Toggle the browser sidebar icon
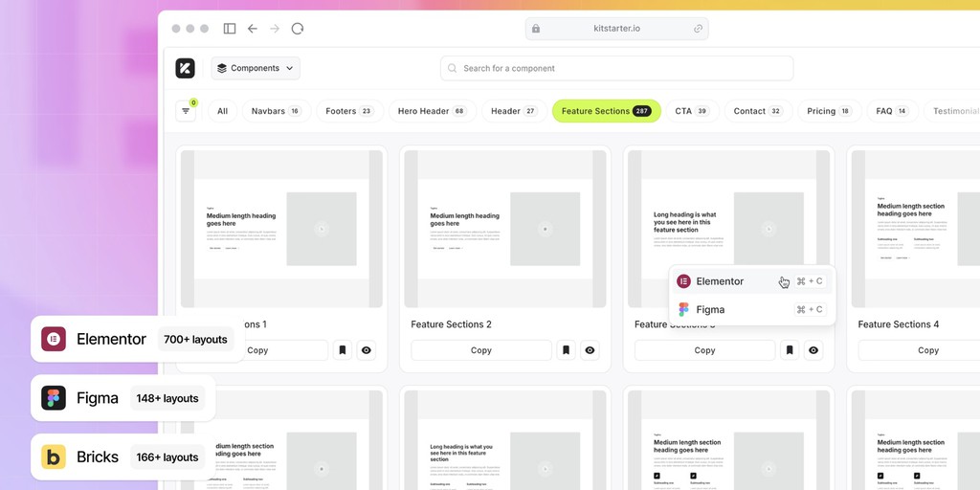Viewport: 980px width, 490px height. click(230, 29)
